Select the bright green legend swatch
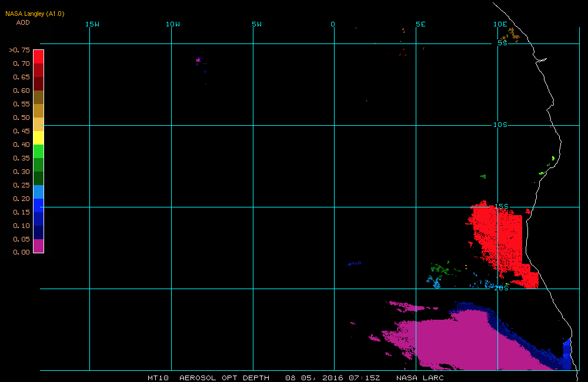 (39, 151)
